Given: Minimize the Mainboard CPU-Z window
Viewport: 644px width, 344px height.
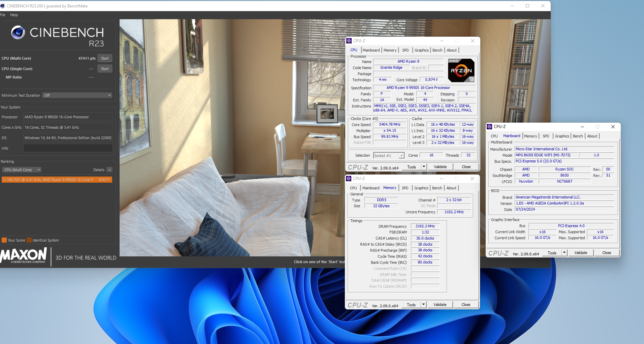Looking at the screenshot, I should tap(582, 127).
